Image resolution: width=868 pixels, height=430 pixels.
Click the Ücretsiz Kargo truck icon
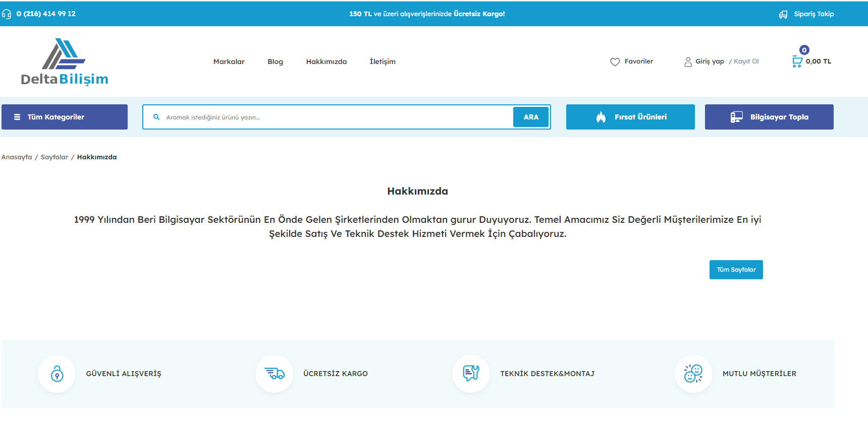pos(275,374)
